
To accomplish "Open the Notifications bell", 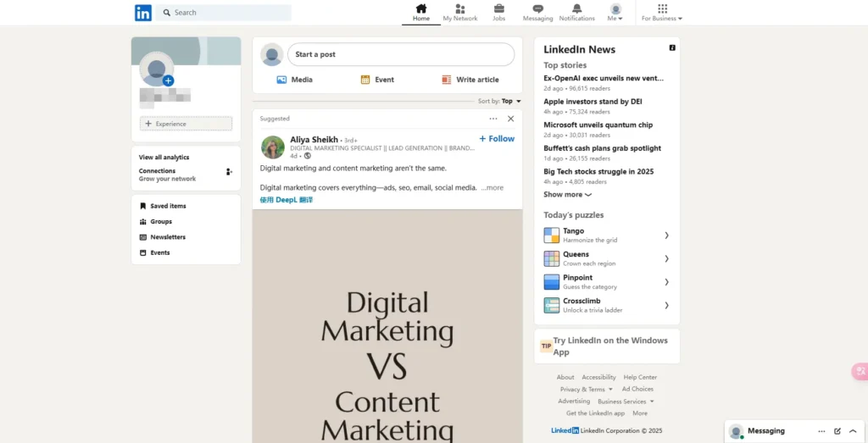I will 576,13.
